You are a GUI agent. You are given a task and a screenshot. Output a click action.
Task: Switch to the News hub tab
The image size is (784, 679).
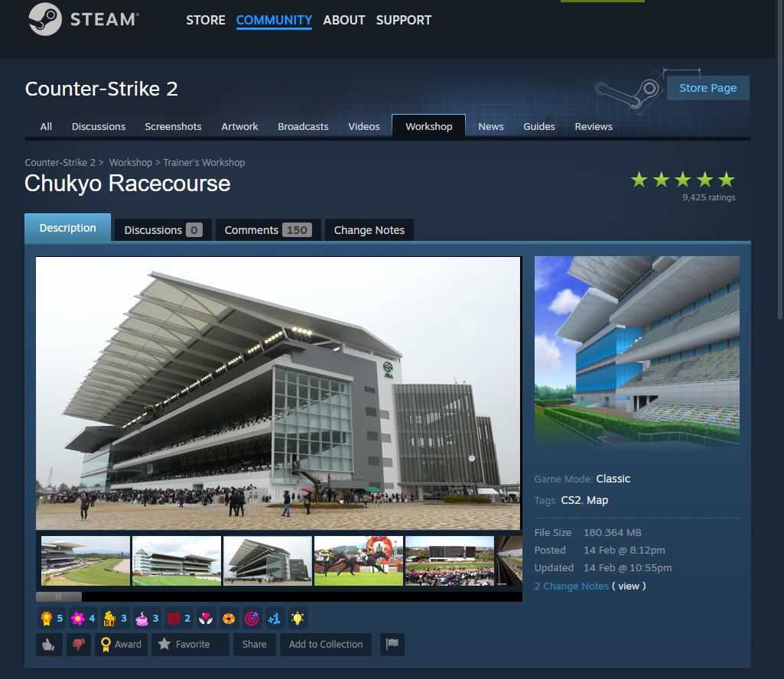491,126
